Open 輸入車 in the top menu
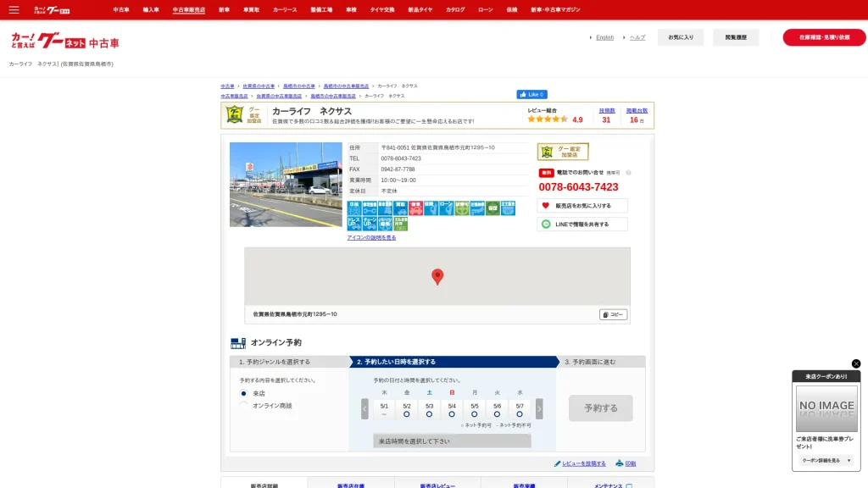 pyautogui.click(x=151, y=10)
